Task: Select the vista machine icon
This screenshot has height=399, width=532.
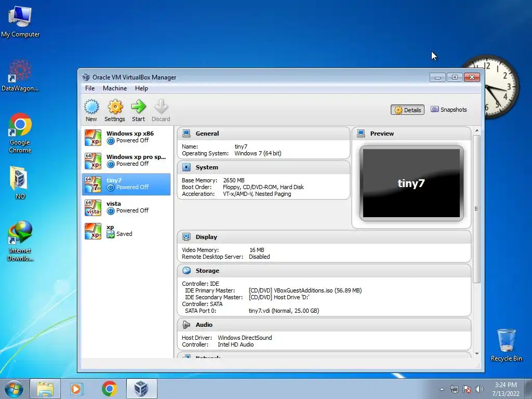Action: point(93,208)
